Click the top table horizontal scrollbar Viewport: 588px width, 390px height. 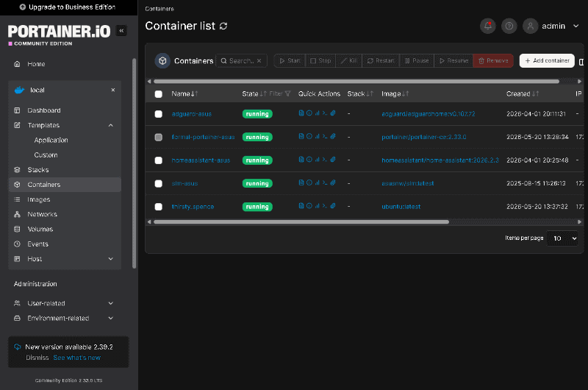[356, 81]
